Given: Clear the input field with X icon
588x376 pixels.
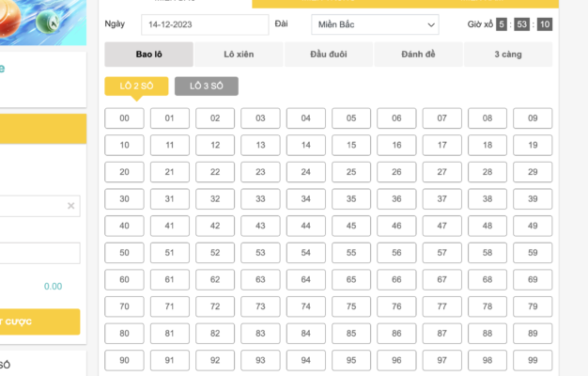Looking at the screenshot, I should pyautogui.click(x=70, y=206).
